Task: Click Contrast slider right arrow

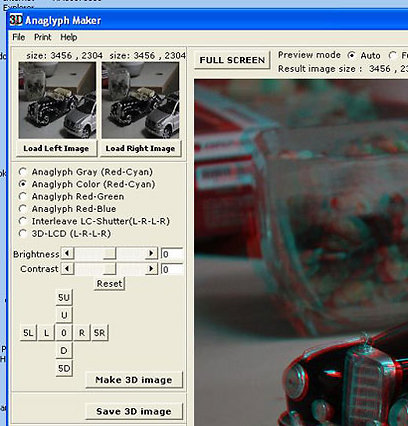Action: pyautogui.click(x=151, y=268)
